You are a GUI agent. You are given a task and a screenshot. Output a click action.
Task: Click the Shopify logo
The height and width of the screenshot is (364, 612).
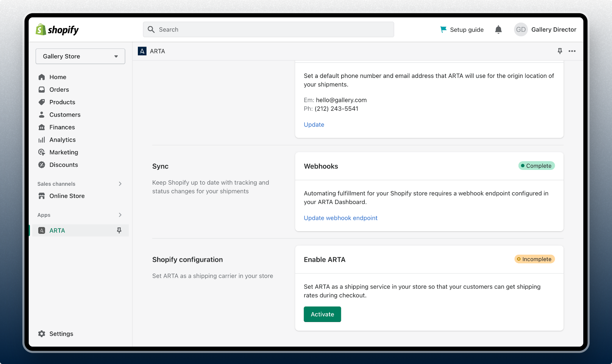click(x=57, y=30)
